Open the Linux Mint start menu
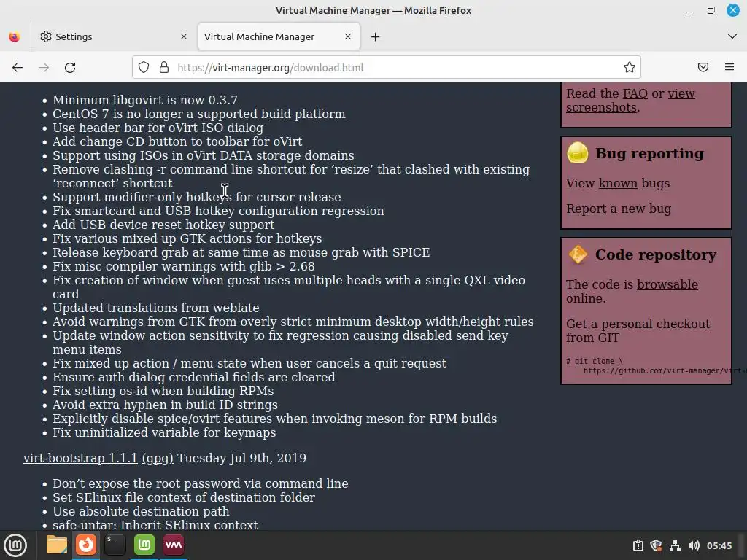Viewport: 747px width, 560px height. click(15, 545)
